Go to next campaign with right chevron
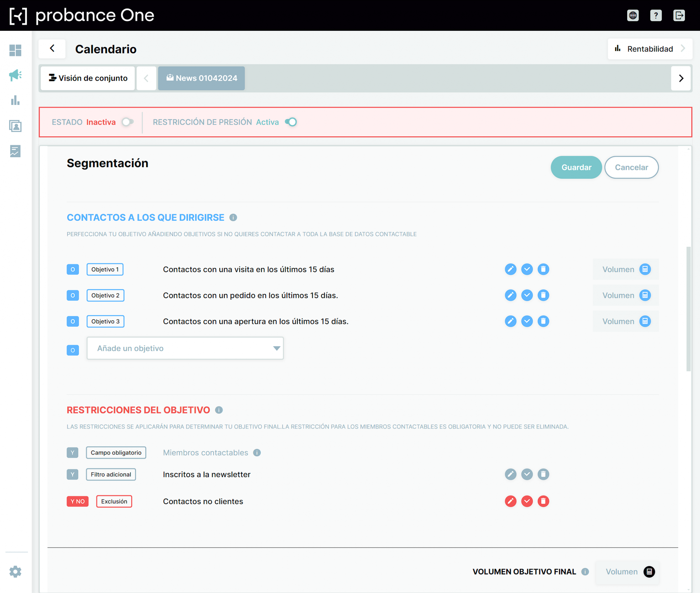The width and height of the screenshot is (700, 593). (x=681, y=78)
